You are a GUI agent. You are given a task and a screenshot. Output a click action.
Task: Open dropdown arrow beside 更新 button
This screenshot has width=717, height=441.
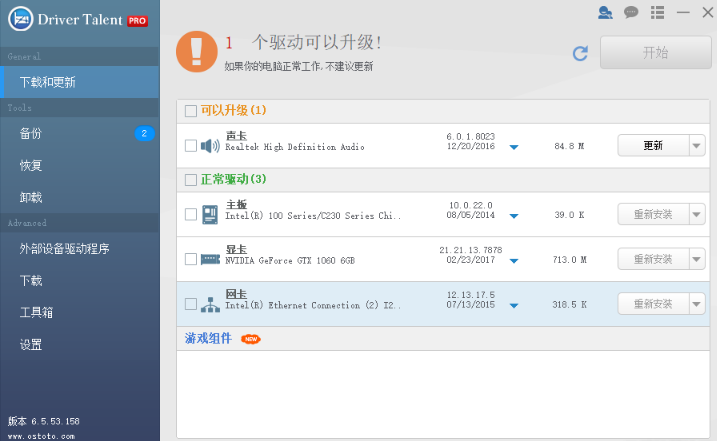pyautogui.click(x=697, y=146)
